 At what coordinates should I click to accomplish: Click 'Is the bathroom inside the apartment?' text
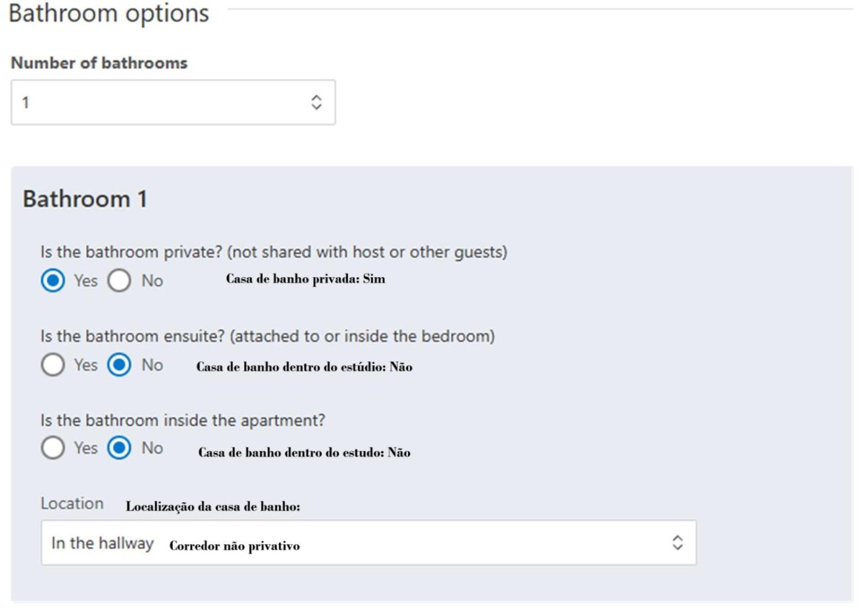click(x=182, y=421)
